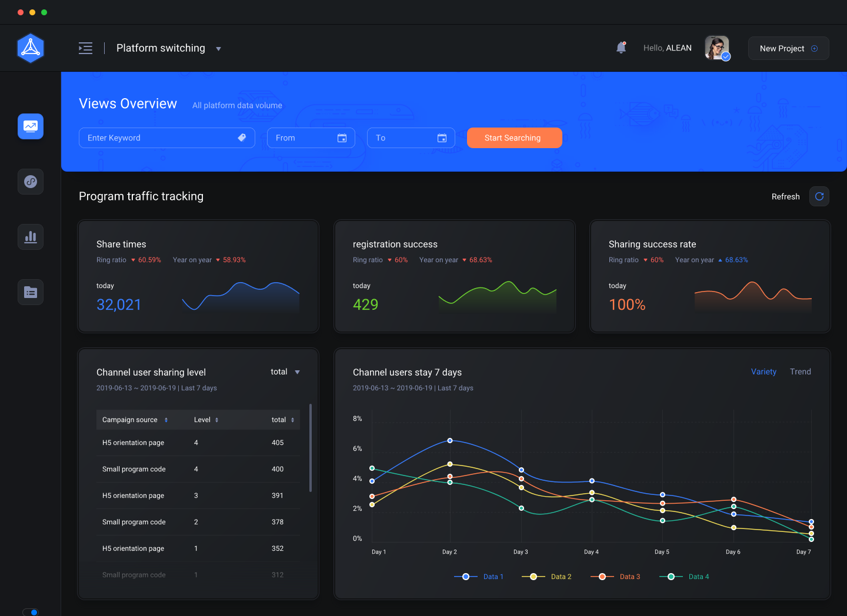Image resolution: width=847 pixels, height=616 pixels.
Task: Toggle the switch at sidebar bottom
Action: (x=31, y=612)
